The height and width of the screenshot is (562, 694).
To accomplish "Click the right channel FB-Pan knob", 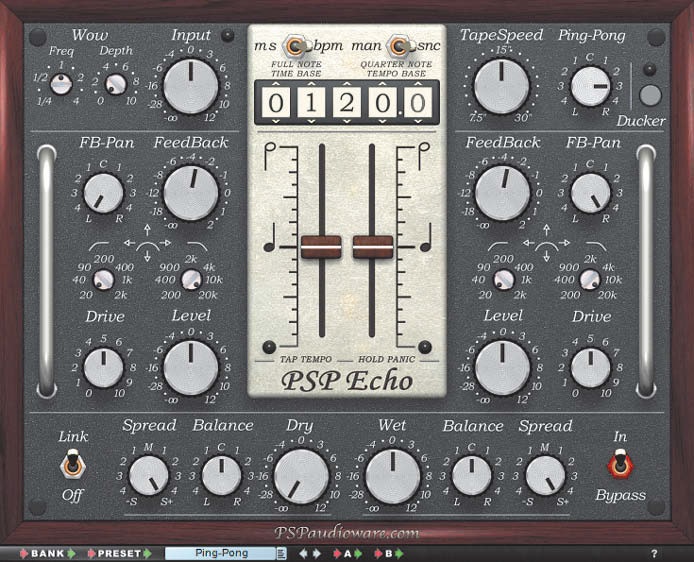I will click(x=590, y=193).
